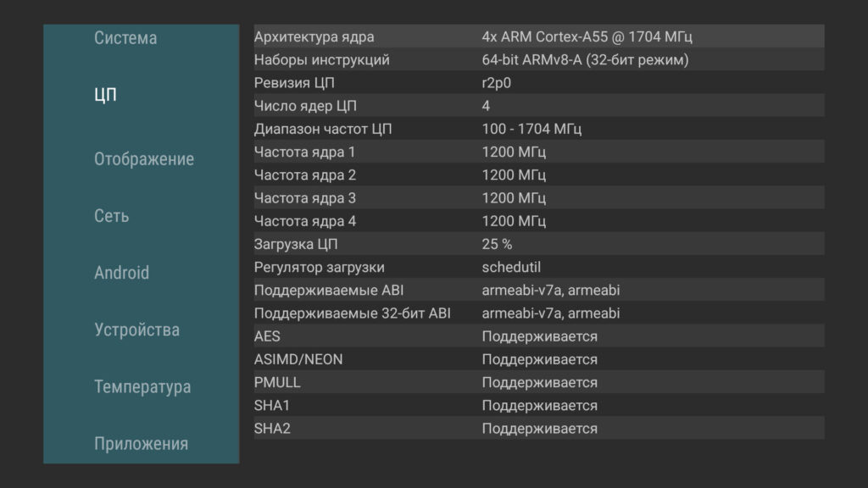Click the Число ядер ЦП row
The image size is (868, 488).
point(538,106)
